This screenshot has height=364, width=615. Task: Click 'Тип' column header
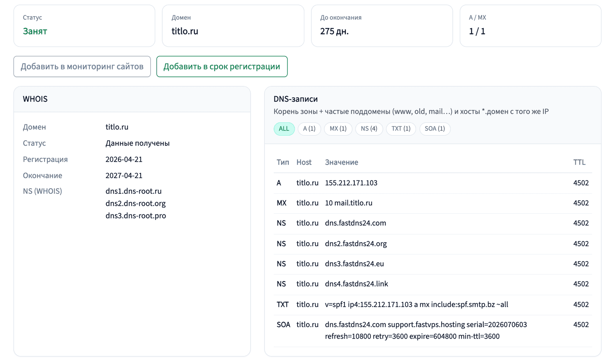pyautogui.click(x=283, y=162)
